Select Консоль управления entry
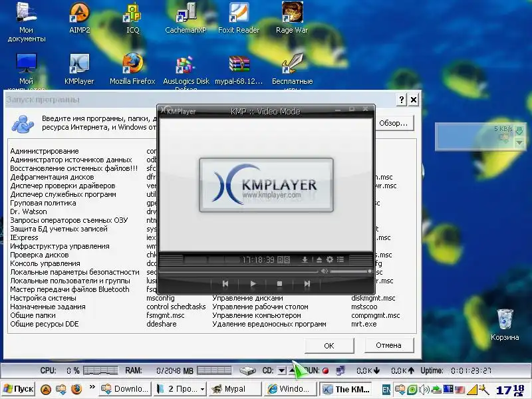This screenshot has width=532, height=399. tap(45, 263)
